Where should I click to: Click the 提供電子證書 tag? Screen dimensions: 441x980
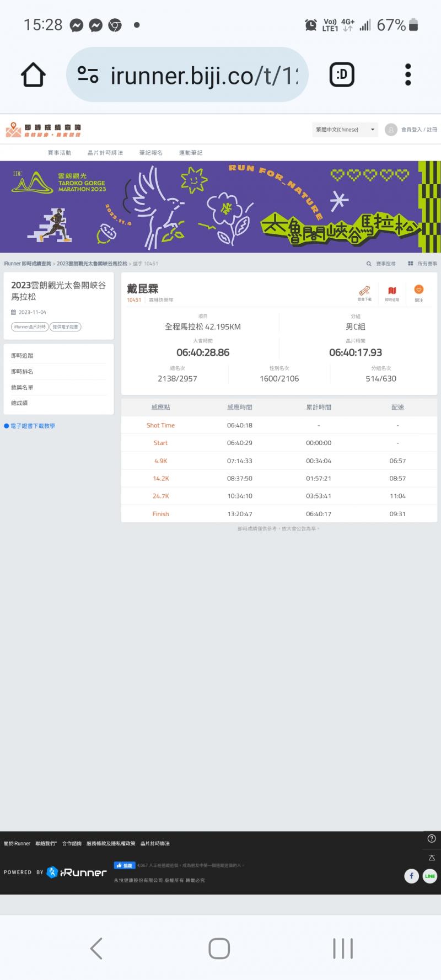click(66, 327)
